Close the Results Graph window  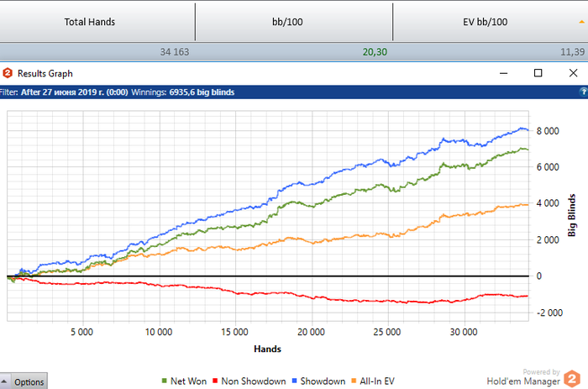click(573, 73)
